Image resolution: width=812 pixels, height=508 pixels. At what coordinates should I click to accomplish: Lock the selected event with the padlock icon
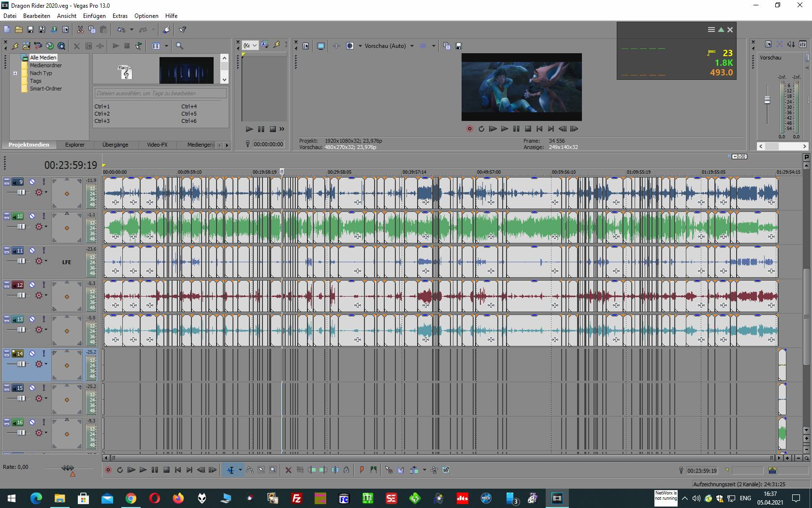pos(346,470)
